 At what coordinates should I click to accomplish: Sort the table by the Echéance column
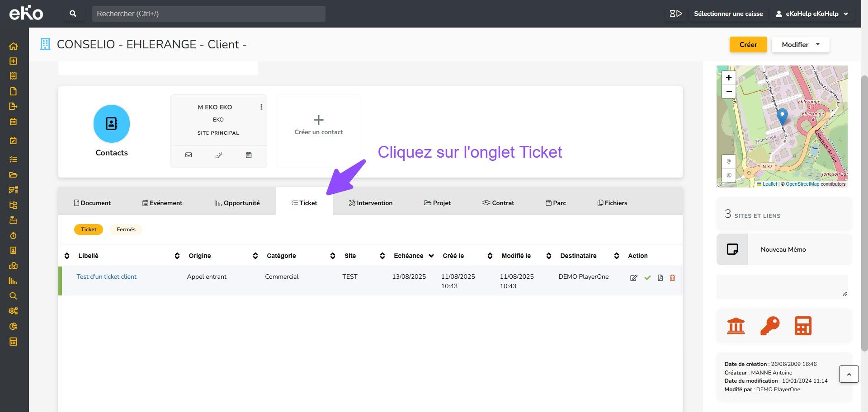(x=409, y=256)
